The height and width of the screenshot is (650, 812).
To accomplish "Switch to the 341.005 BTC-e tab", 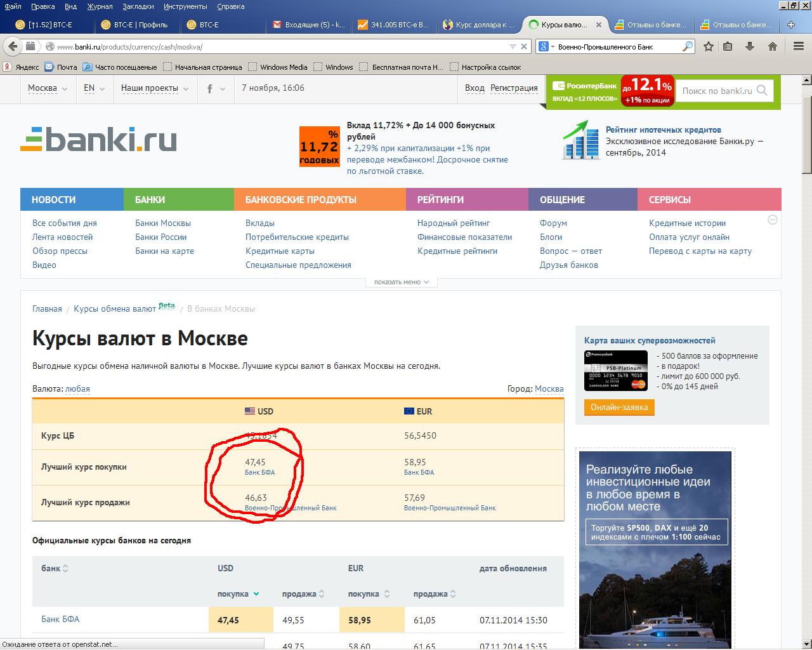I will [x=395, y=25].
